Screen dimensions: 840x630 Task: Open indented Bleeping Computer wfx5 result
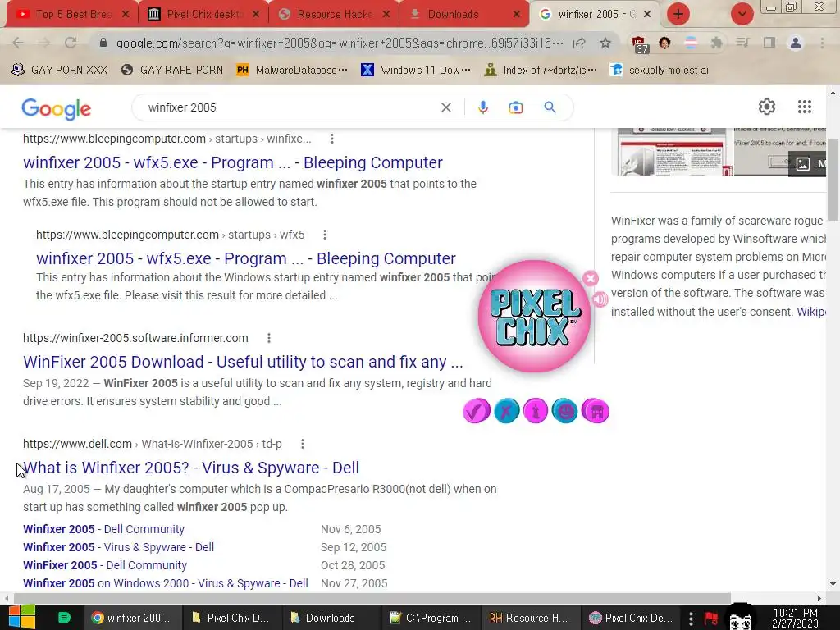(246, 258)
